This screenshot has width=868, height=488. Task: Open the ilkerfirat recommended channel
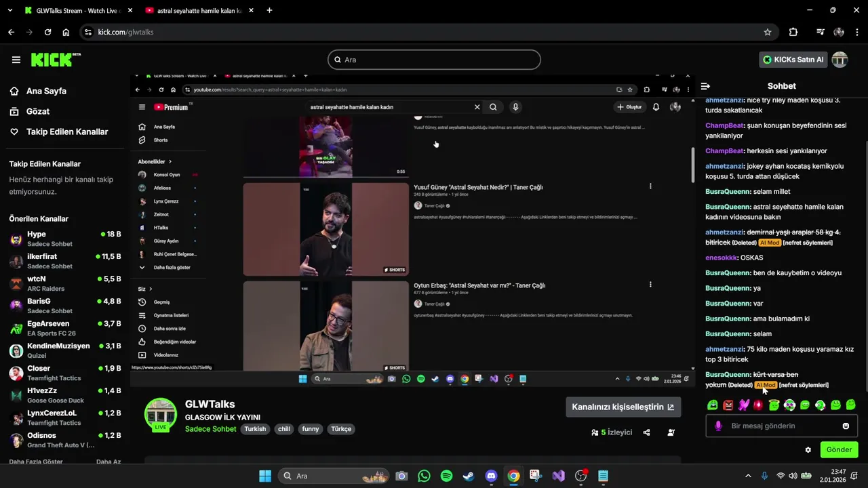point(65,262)
